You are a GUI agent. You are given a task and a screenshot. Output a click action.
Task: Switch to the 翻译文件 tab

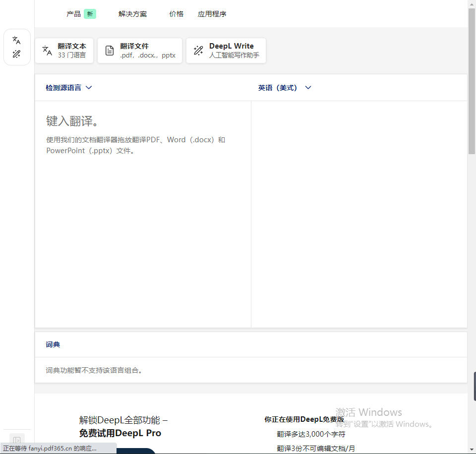point(140,51)
